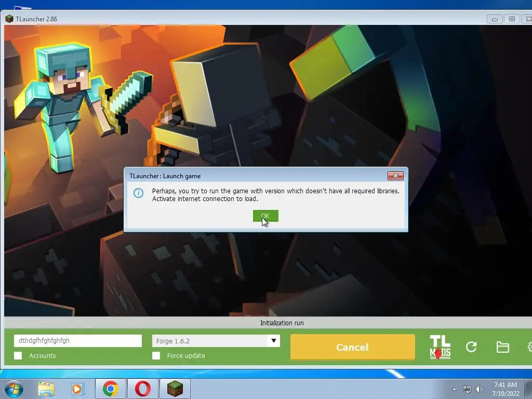Open the clock showing 7:41 AM
The width and height of the screenshot is (532, 399).
tap(506, 389)
